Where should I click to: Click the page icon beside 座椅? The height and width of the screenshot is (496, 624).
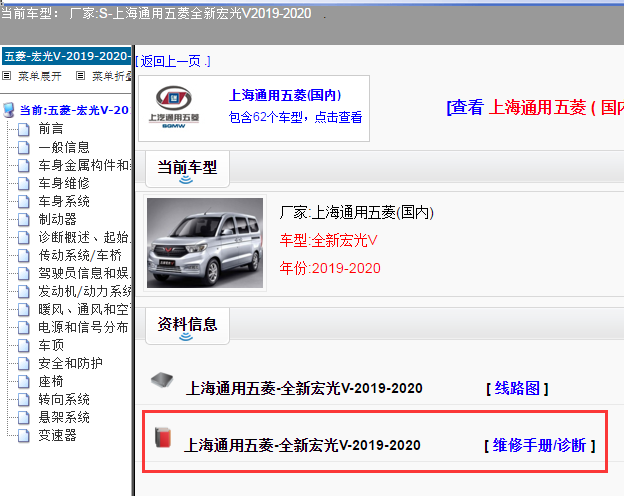pyautogui.click(x=23, y=382)
